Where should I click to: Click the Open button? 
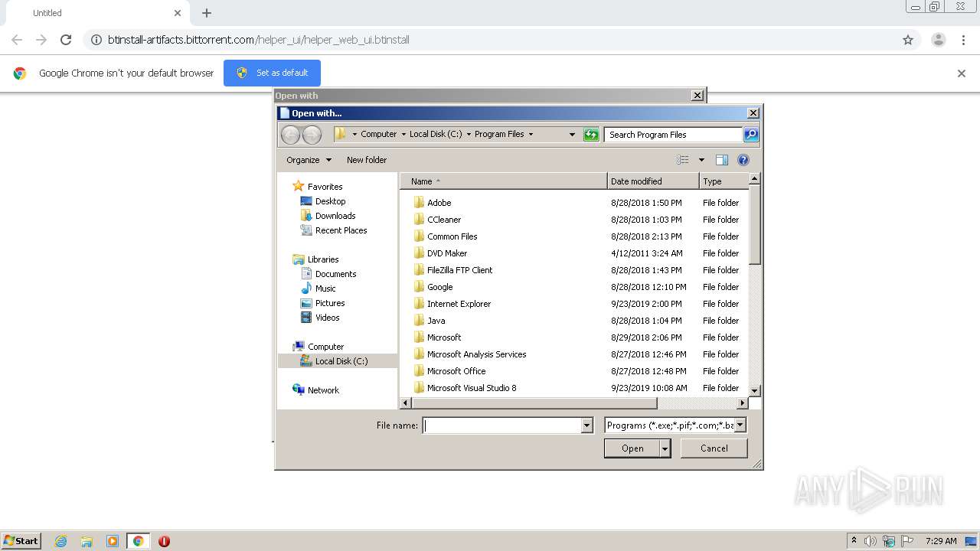pyautogui.click(x=632, y=448)
